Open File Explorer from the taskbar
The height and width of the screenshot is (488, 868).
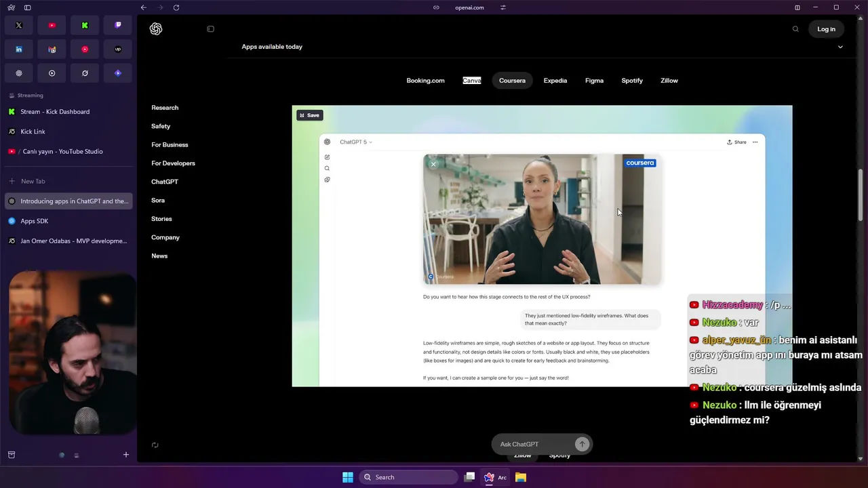[521, 477]
